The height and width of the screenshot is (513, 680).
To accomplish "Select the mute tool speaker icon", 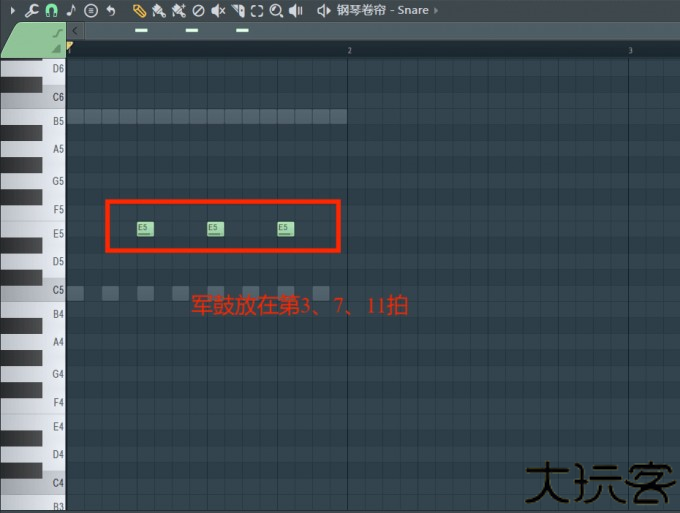I will [x=218, y=10].
